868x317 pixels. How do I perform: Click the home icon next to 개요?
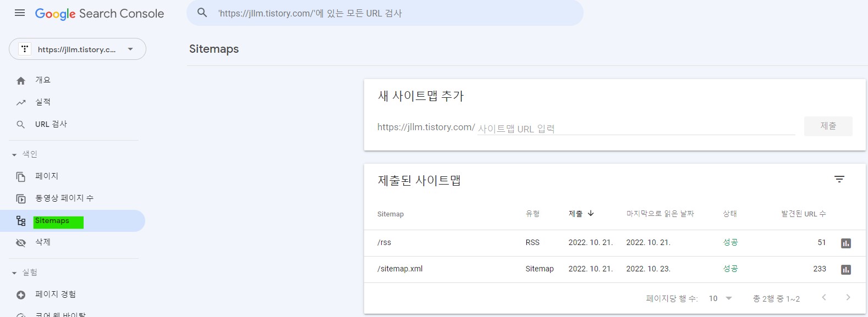pyautogui.click(x=21, y=81)
